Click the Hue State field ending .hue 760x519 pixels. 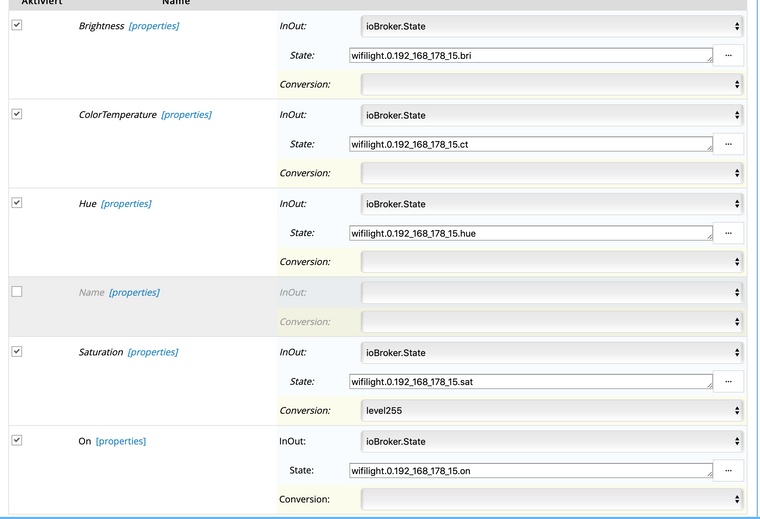[531, 233]
